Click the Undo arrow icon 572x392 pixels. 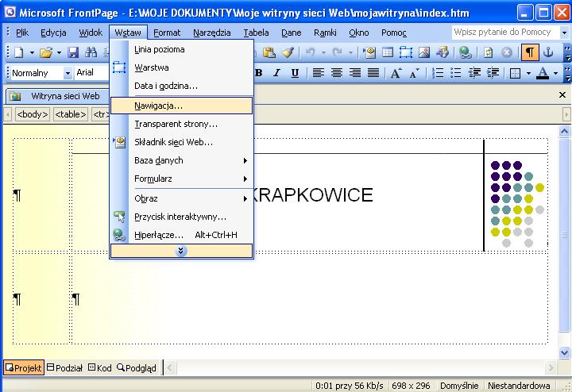click(x=310, y=53)
